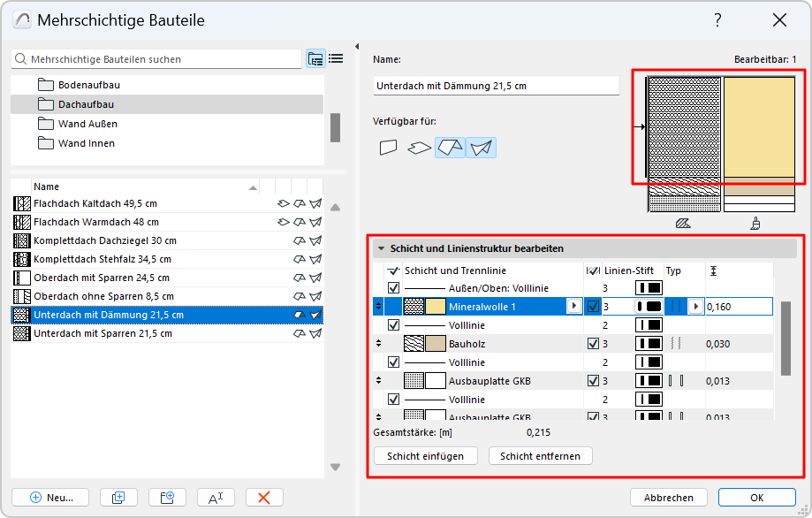812x518 pixels.
Task: Select the Dachaufbau folder
Action: (167, 104)
